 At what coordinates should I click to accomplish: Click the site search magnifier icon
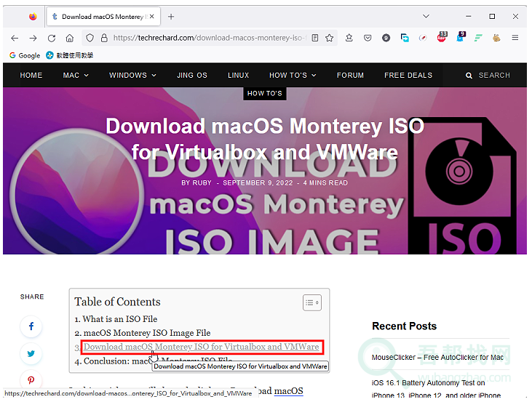pos(469,76)
